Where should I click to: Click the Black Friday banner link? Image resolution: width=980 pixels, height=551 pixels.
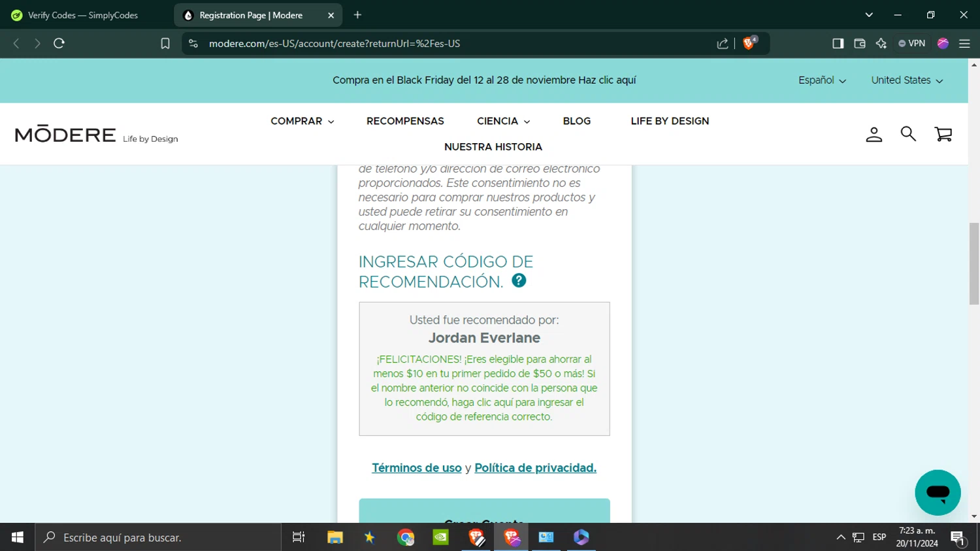click(484, 80)
